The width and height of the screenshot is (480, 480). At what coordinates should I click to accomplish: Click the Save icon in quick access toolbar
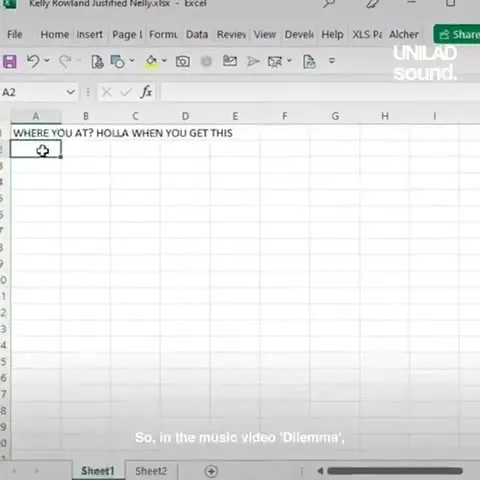click(10, 62)
